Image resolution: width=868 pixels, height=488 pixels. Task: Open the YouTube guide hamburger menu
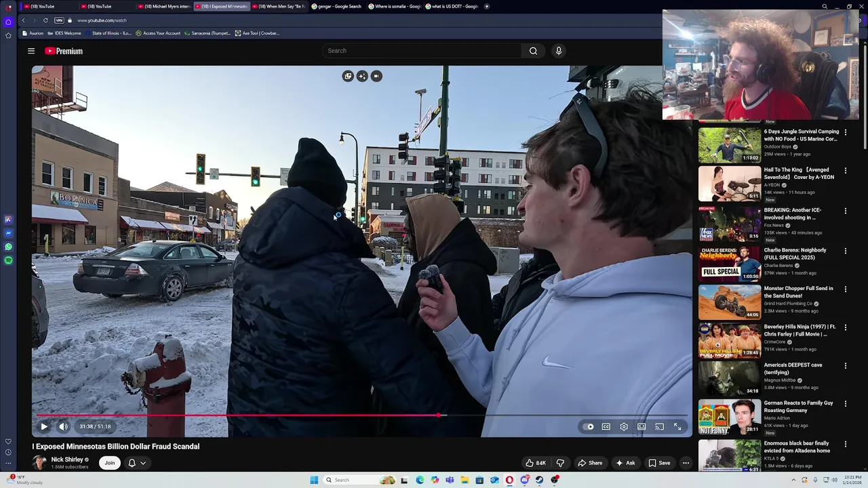click(31, 51)
